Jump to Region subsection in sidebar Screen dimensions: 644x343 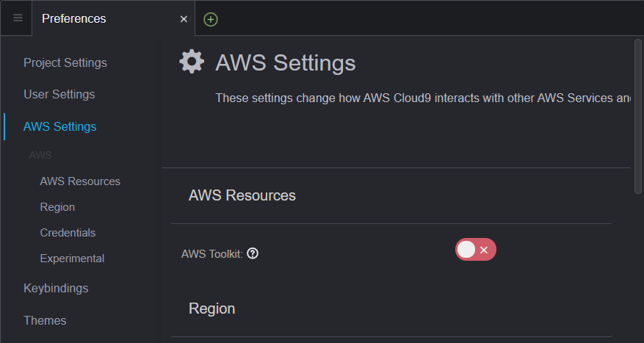pyautogui.click(x=57, y=207)
